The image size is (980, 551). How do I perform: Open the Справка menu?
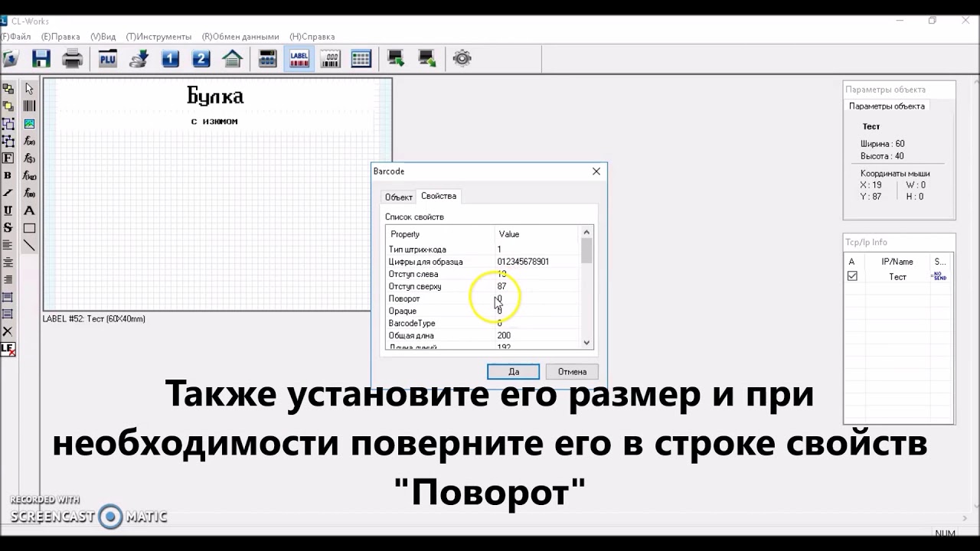pos(312,37)
